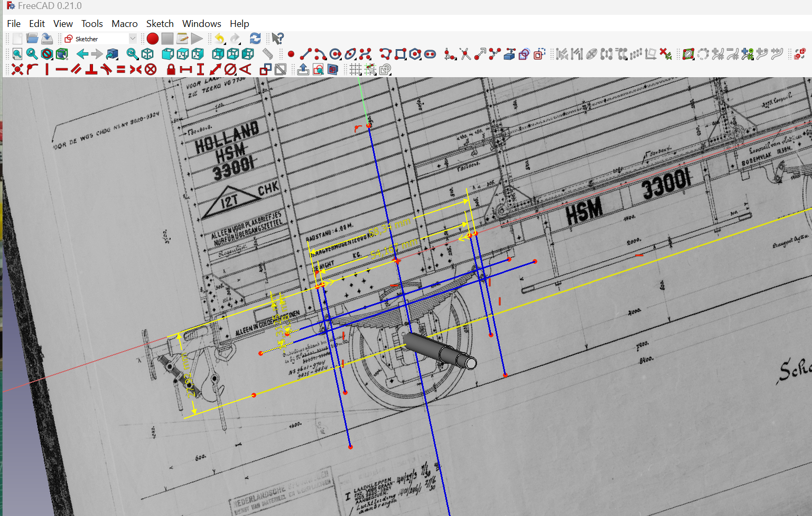The image size is (812, 516).
Task: Apply coincident constraint
Action: click(17, 69)
